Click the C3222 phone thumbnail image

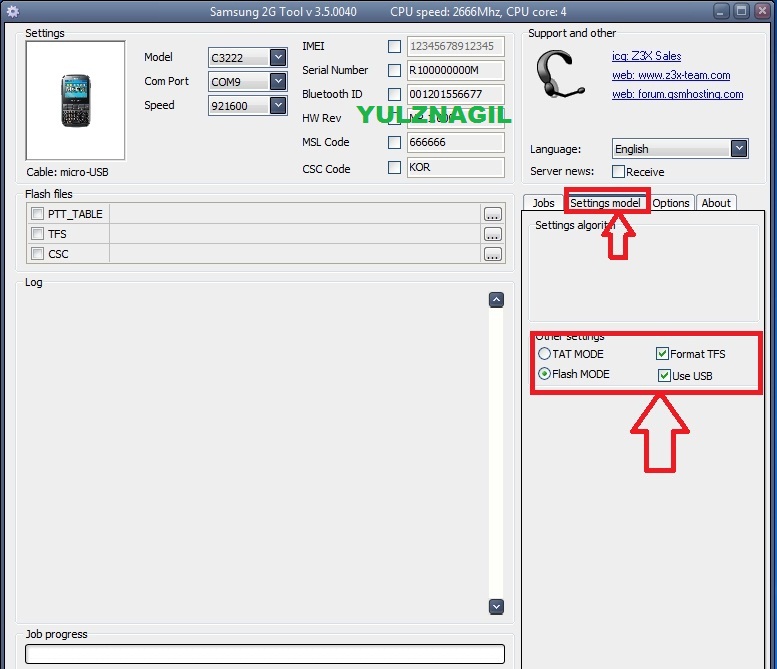pos(75,101)
